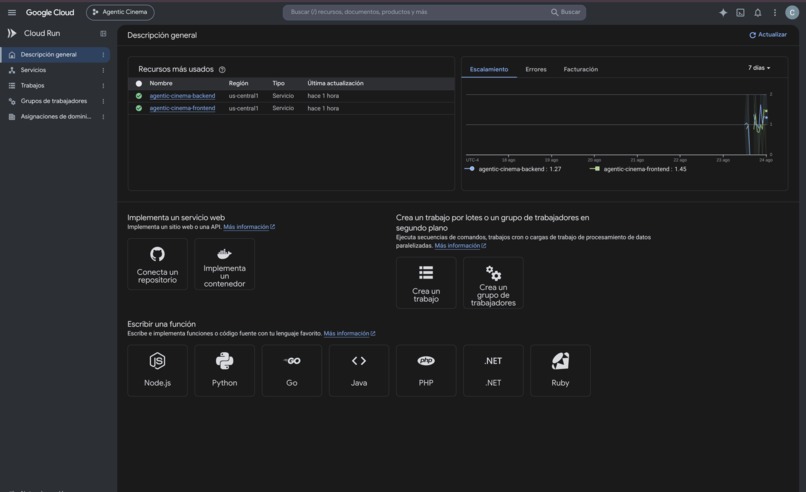The width and height of the screenshot is (806, 492).
Task: Open the notifications bell
Action: [x=758, y=12]
